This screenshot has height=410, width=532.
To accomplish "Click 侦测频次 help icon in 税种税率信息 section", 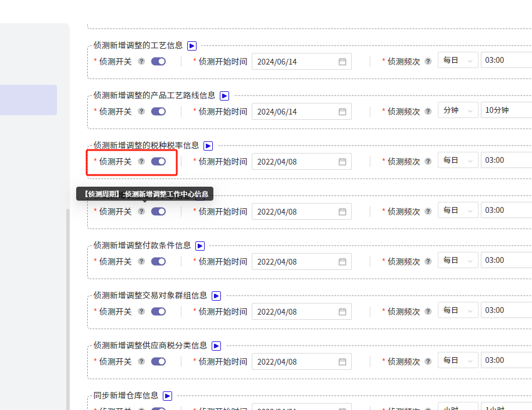I will 428,162.
